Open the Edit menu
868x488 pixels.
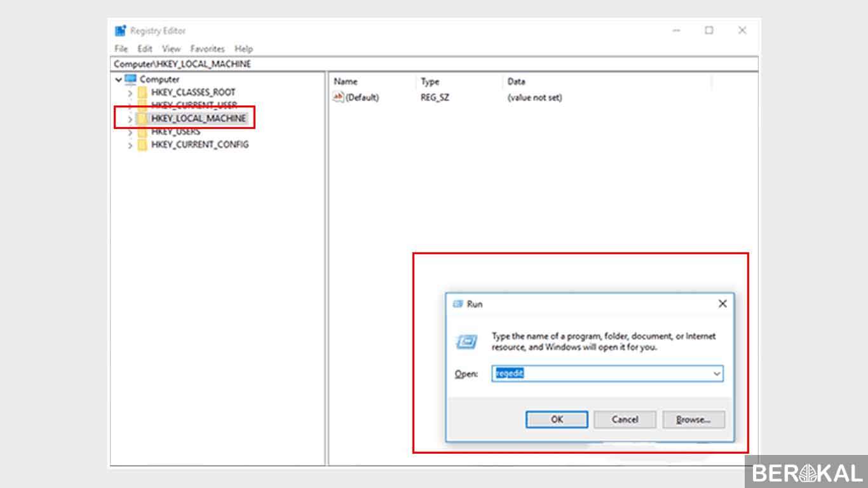(x=145, y=49)
